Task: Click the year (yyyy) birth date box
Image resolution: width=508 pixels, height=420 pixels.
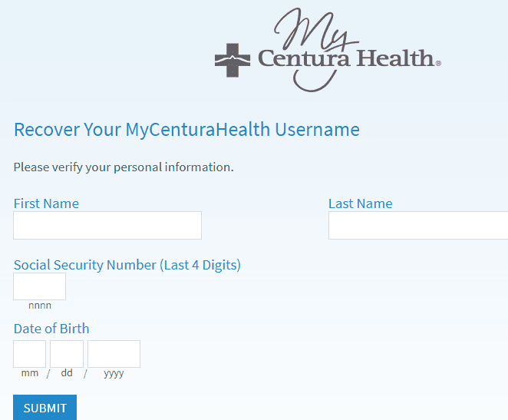Action: tap(114, 354)
